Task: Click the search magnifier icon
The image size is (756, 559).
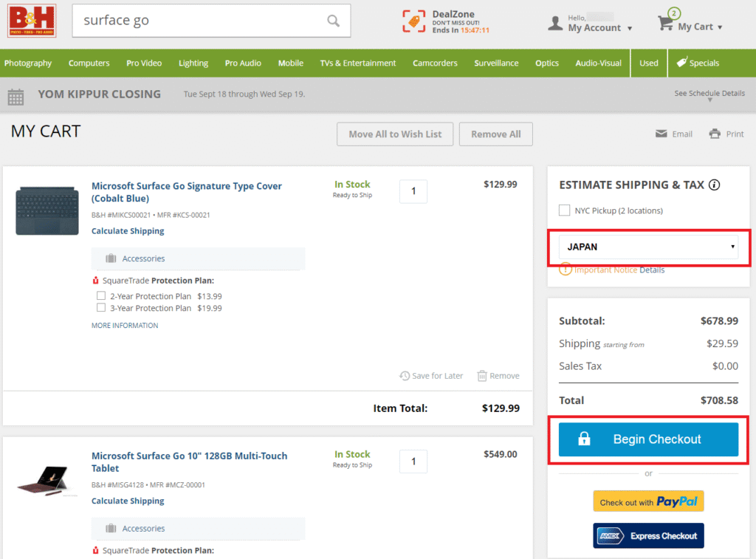Action: point(333,21)
